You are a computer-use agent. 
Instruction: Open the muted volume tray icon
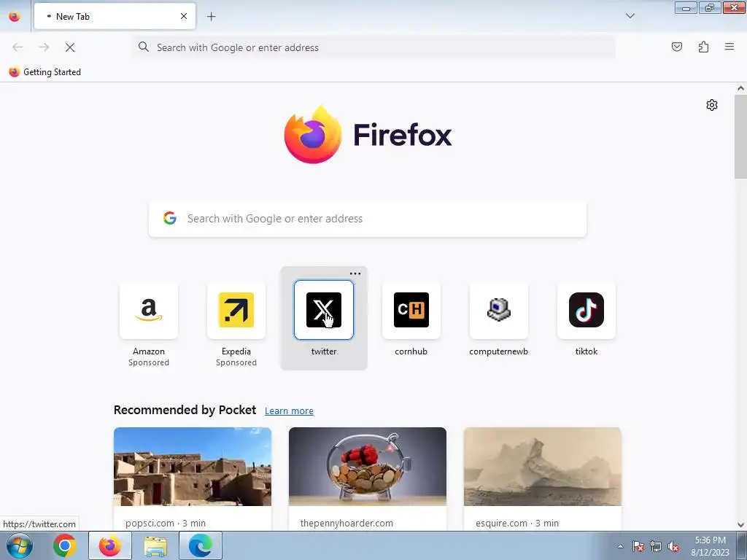point(673,546)
